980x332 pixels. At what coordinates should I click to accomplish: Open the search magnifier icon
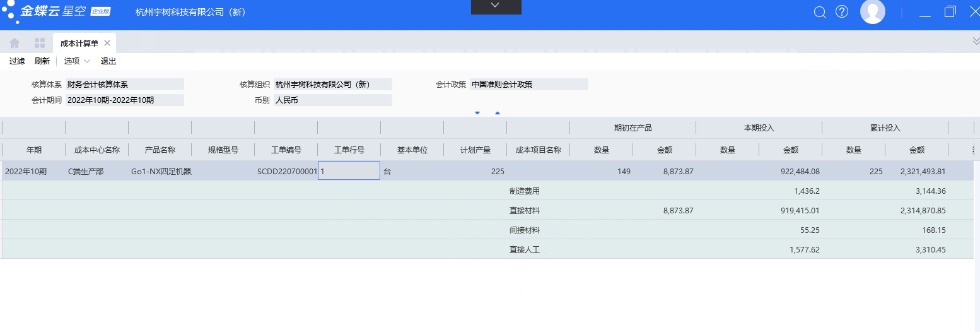tap(820, 12)
